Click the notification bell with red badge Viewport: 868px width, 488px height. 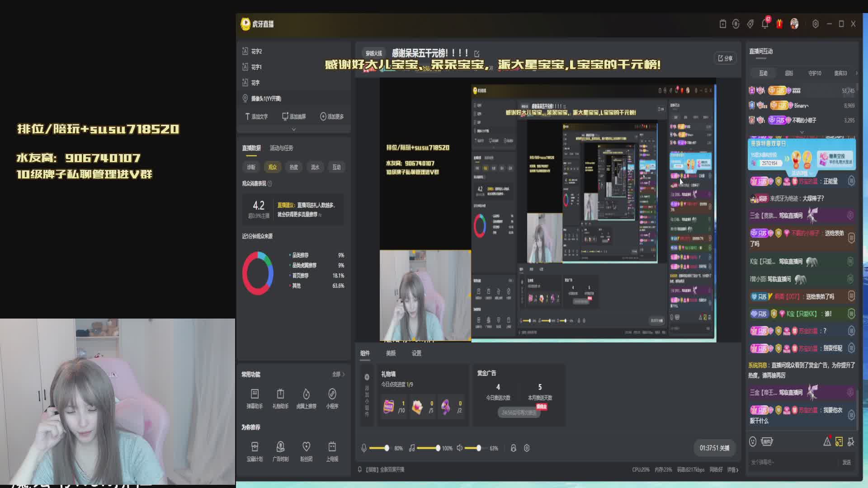point(765,23)
